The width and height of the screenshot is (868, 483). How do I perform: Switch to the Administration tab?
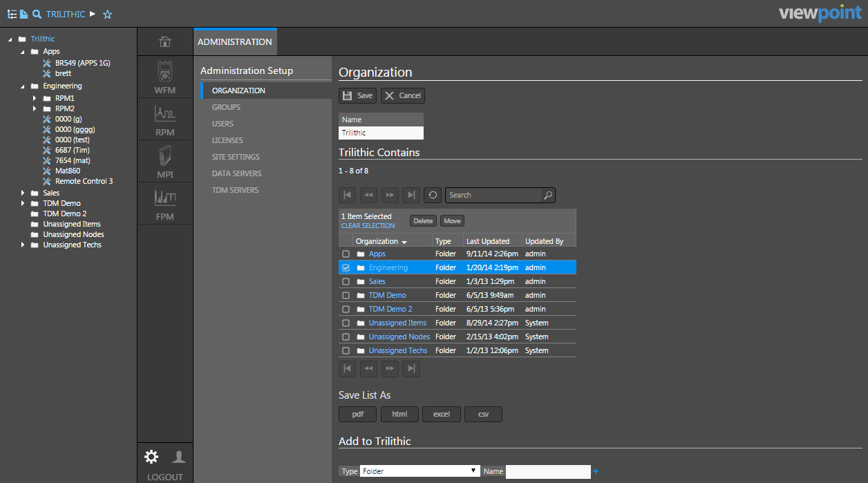(x=235, y=41)
